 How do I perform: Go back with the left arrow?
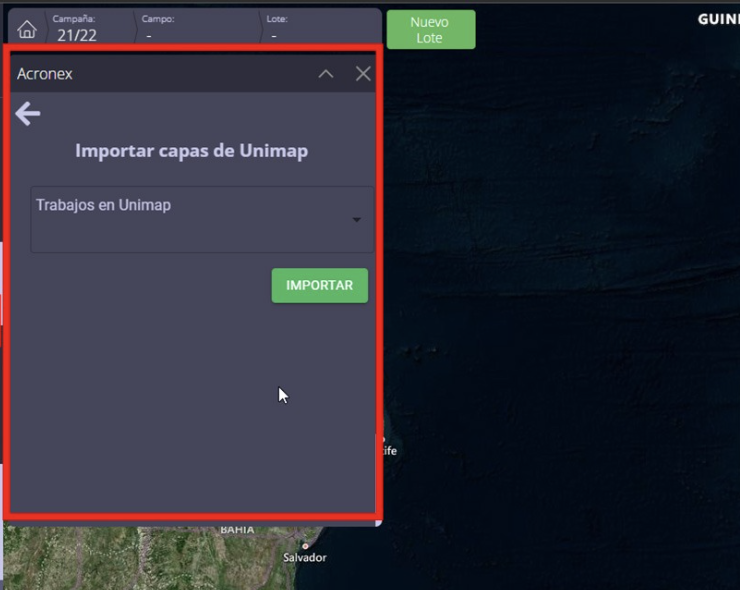tap(28, 114)
